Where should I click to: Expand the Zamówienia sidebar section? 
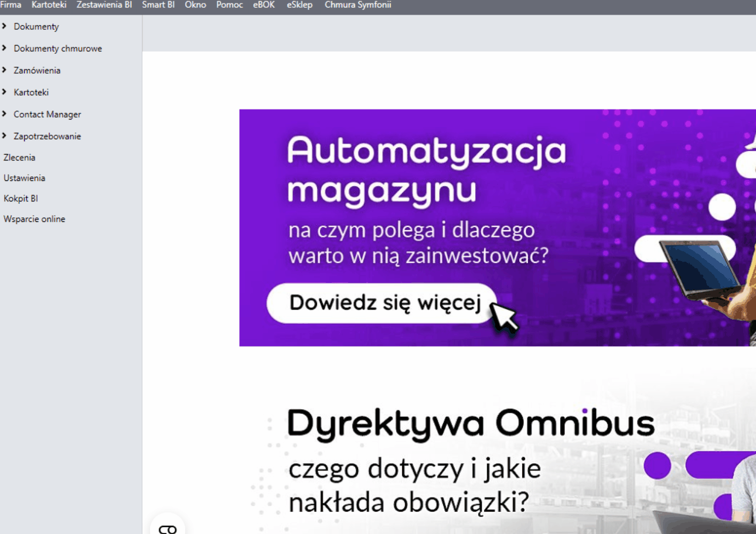pos(37,70)
